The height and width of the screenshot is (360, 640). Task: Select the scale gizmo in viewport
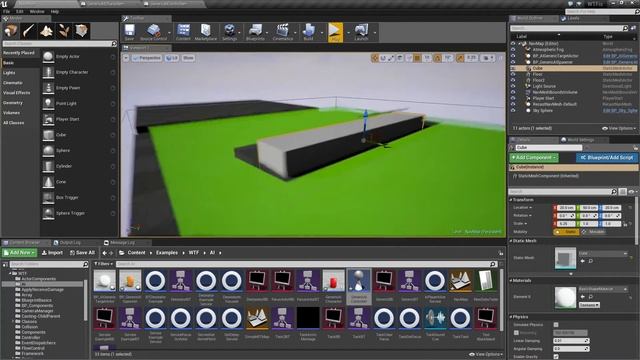[391, 58]
